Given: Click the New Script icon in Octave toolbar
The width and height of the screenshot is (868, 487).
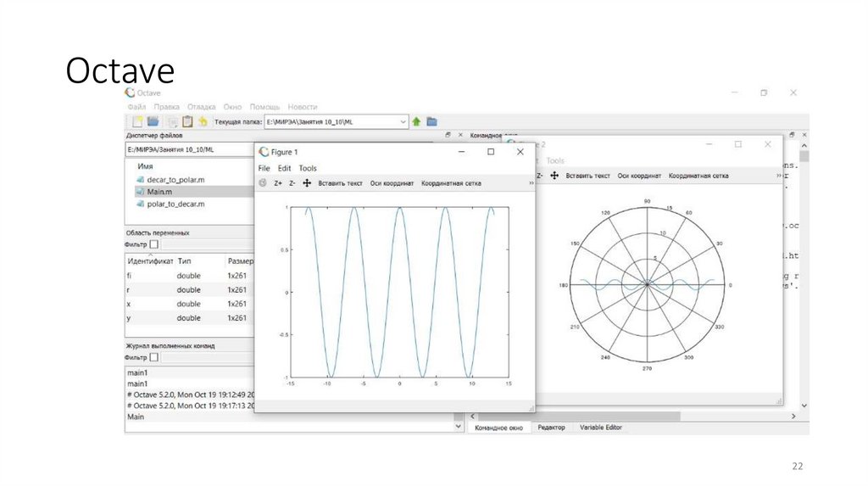Looking at the screenshot, I should pos(136,121).
